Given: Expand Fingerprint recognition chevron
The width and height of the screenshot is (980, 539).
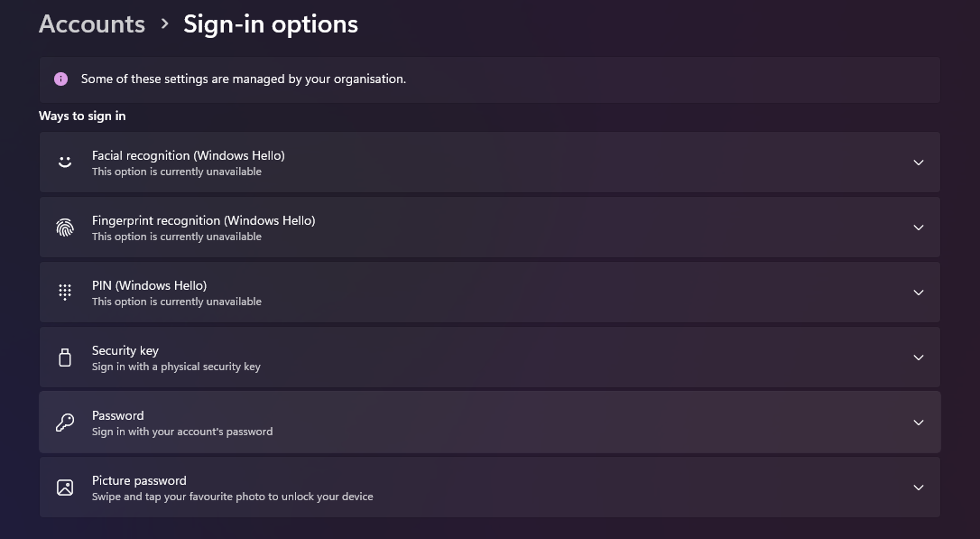Looking at the screenshot, I should tap(918, 228).
